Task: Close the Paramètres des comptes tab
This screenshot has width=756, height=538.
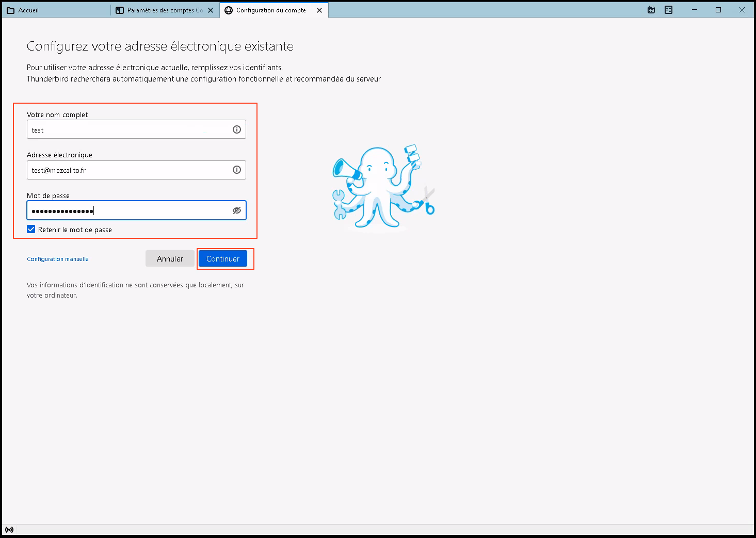Action: pyautogui.click(x=211, y=10)
